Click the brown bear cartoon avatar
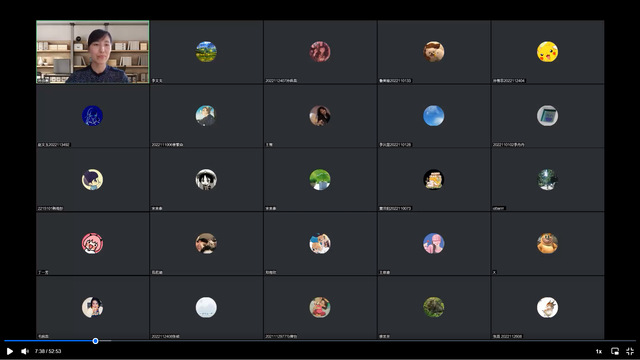This screenshot has width=640, height=360. point(547,243)
